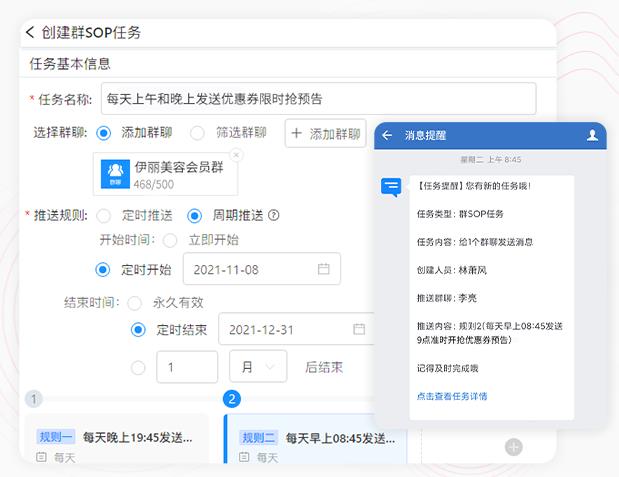
Task: Select step 2 circle marker
Action: point(232,399)
